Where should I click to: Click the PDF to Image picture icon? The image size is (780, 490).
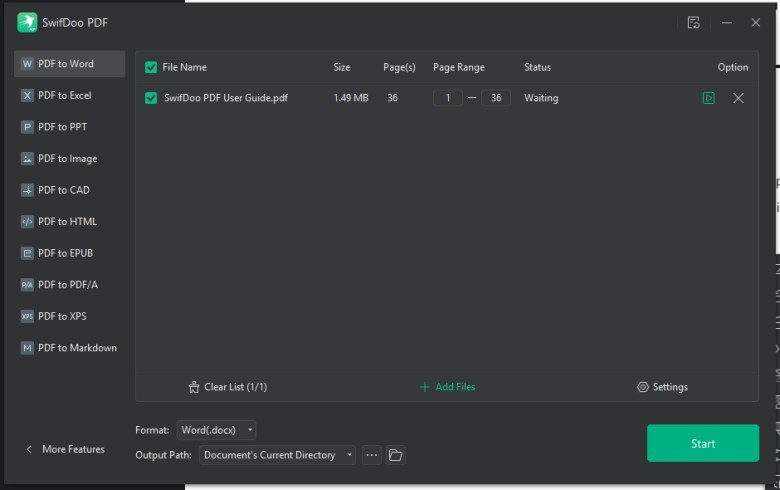pos(27,158)
